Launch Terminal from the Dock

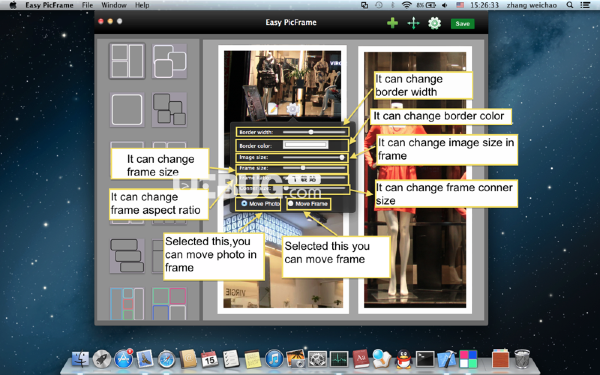coord(425,359)
